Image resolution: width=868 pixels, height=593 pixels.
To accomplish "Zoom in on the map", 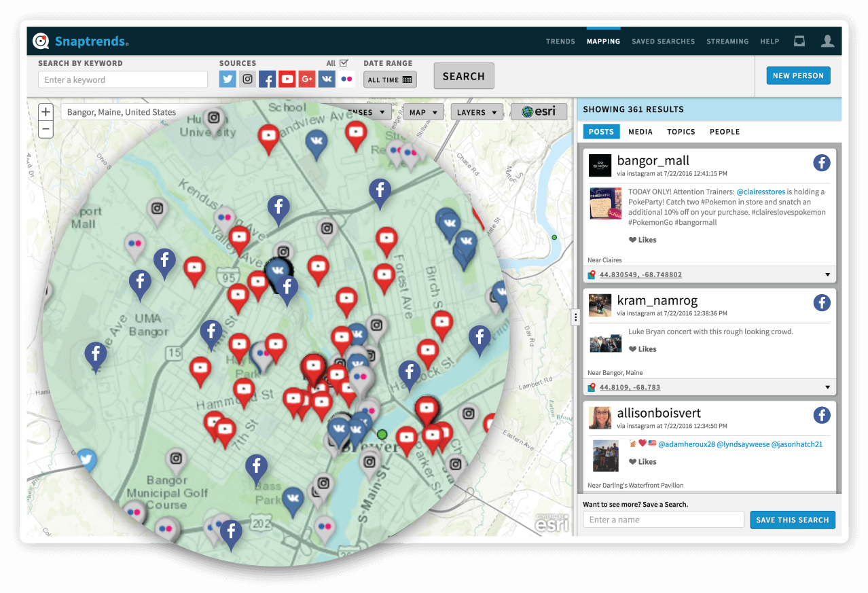I will tap(46, 112).
